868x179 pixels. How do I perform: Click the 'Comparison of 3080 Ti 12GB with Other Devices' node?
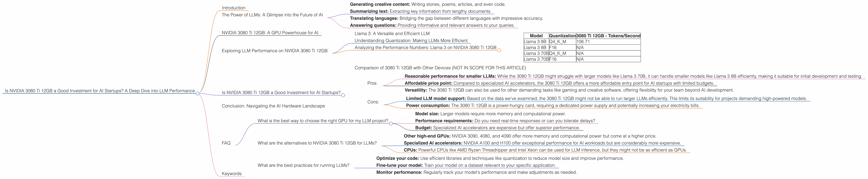(440, 68)
